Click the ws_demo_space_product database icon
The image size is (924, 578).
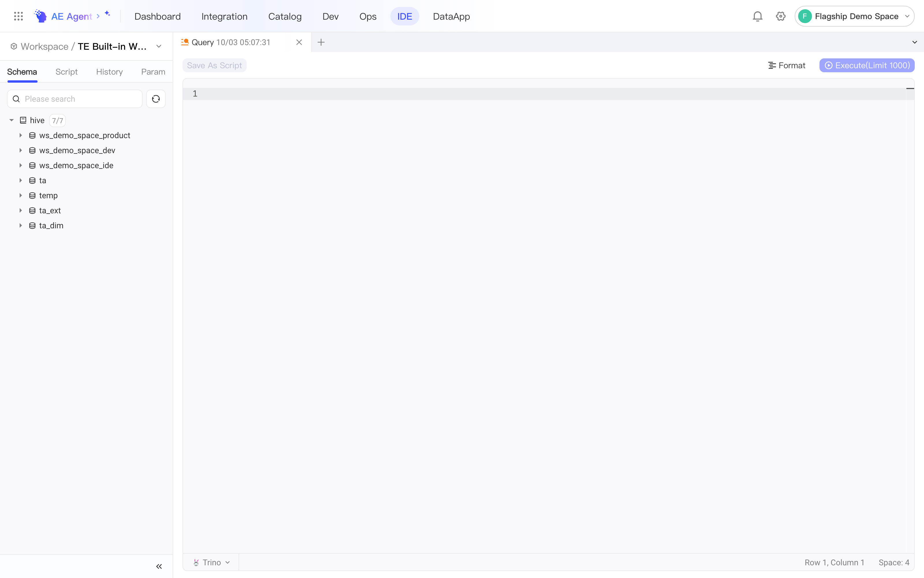click(32, 135)
